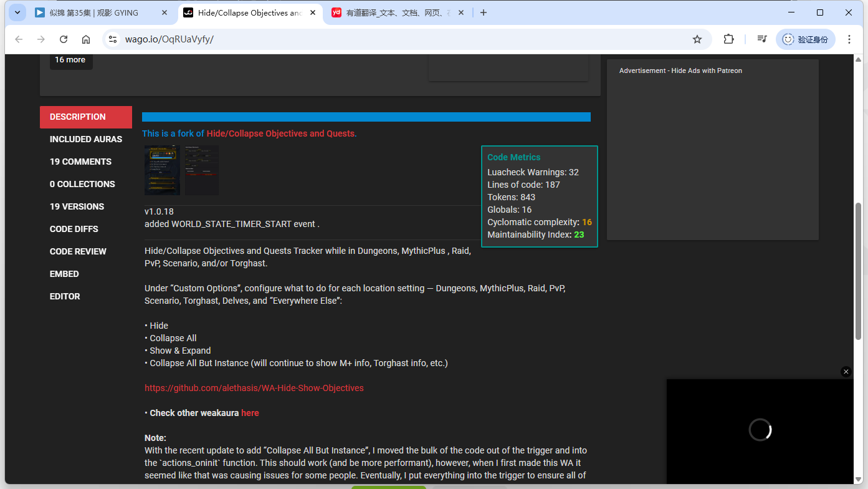This screenshot has width=868, height=489.
Task: Open the media control icon in toolbar
Action: (x=761, y=39)
